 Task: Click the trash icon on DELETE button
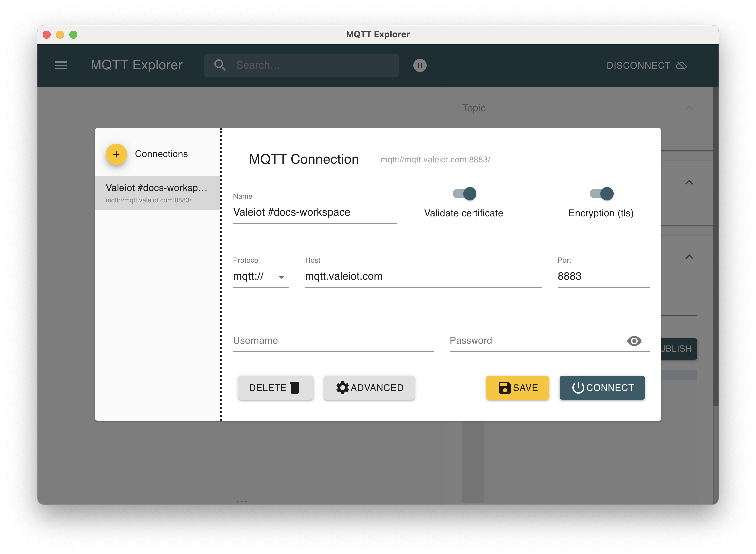[x=294, y=387]
